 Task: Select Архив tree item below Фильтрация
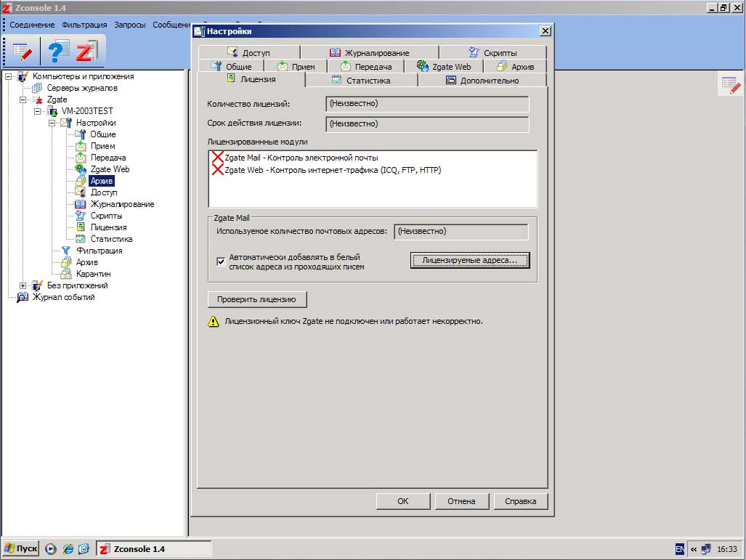pyautogui.click(x=87, y=262)
